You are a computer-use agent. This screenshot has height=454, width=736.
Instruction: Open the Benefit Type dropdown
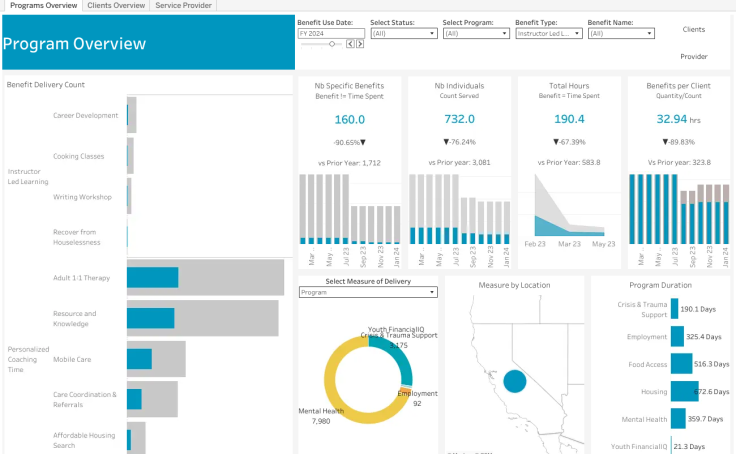pyautogui.click(x=549, y=33)
